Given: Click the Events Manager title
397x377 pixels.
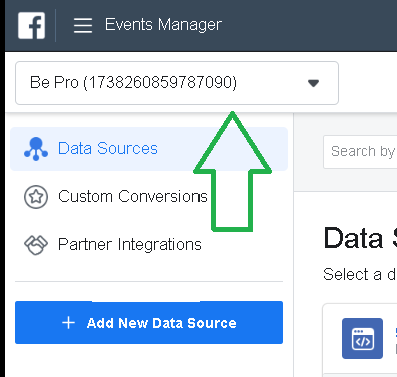Looking at the screenshot, I should tap(163, 25).
